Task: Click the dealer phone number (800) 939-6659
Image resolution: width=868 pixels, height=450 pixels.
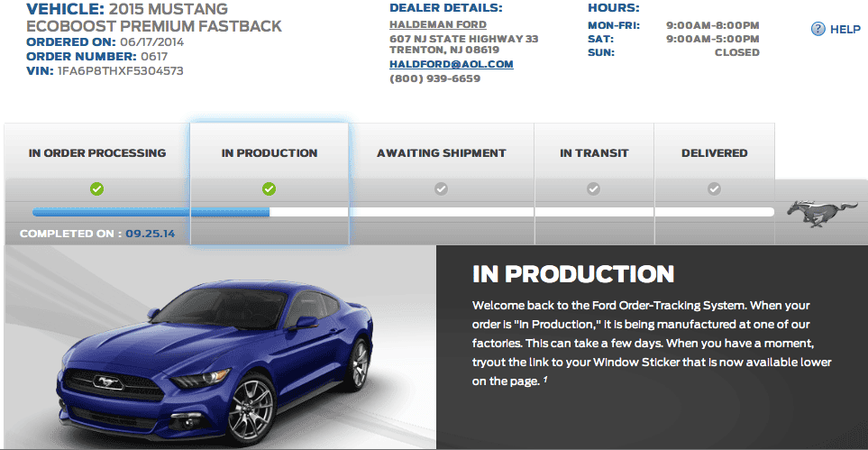Action: click(435, 78)
